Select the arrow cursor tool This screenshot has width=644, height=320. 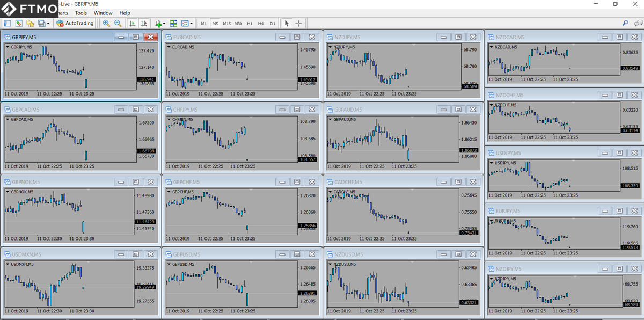click(287, 23)
